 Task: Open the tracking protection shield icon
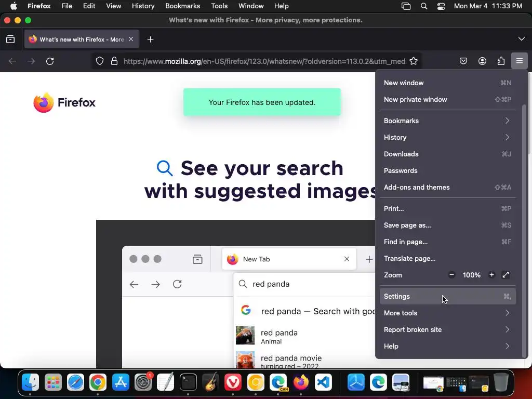[99, 61]
